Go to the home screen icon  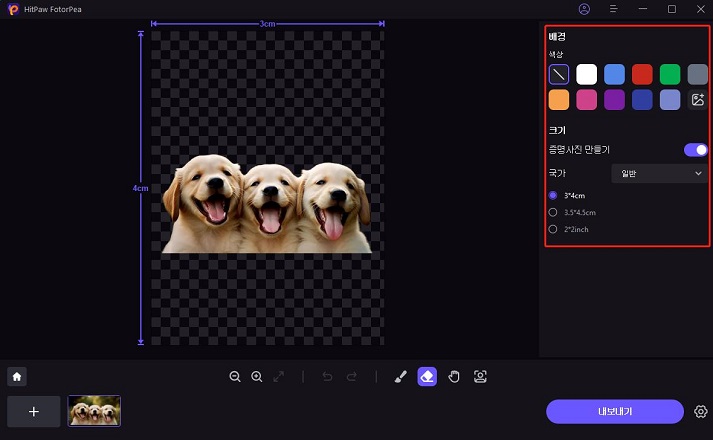pos(18,377)
